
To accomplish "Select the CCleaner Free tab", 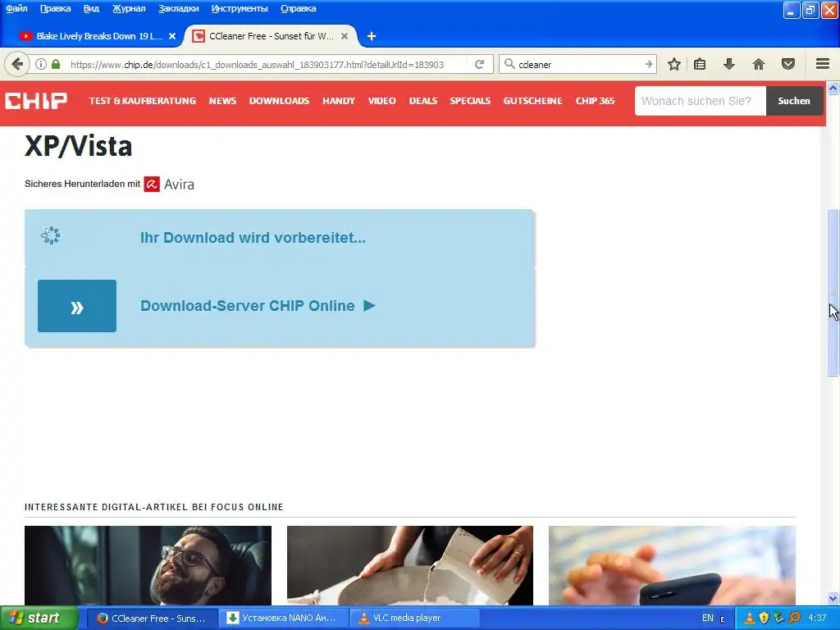I will coord(271,36).
